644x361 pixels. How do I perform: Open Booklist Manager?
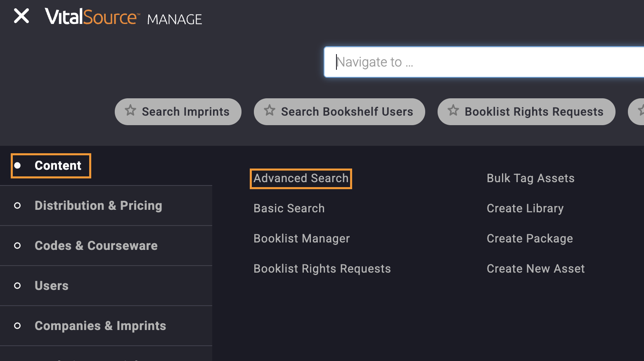pyautogui.click(x=301, y=238)
